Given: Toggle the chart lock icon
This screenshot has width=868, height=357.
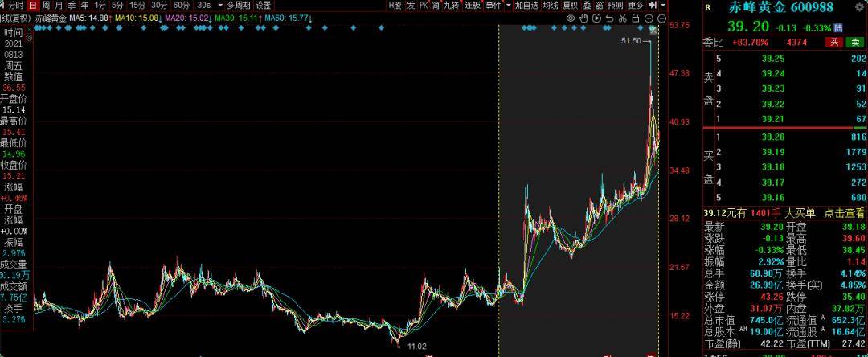Looking at the screenshot, I should pyautogui.click(x=636, y=18).
